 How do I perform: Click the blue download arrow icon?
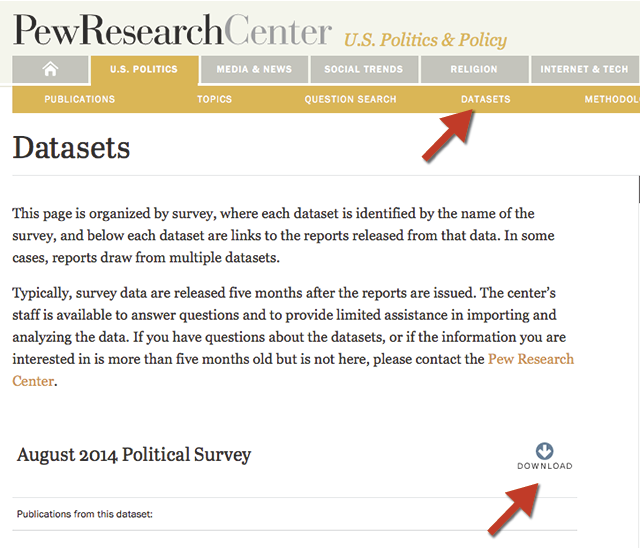point(545,451)
